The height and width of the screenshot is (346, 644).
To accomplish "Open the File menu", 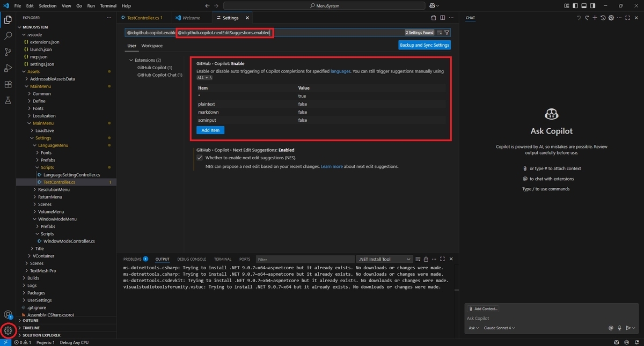I will pos(18,6).
